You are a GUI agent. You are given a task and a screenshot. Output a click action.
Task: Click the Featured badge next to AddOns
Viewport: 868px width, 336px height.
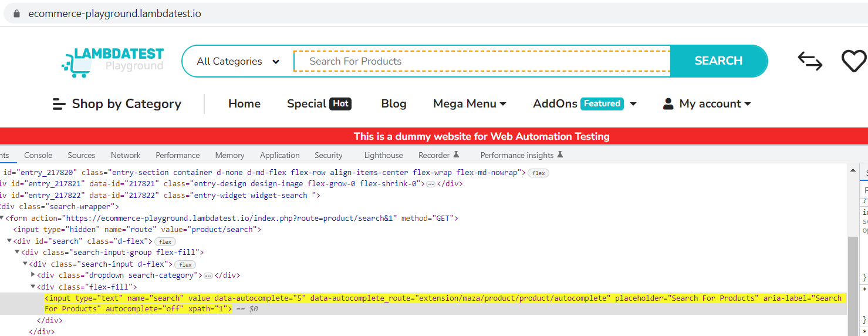[x=602, y=103]
